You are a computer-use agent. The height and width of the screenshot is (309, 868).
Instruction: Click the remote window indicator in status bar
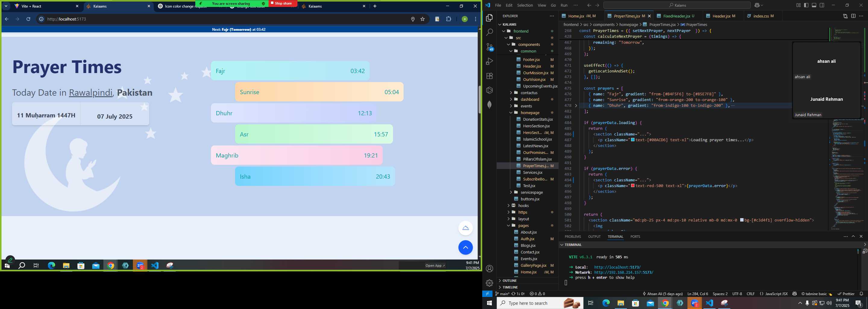(487, 294)
